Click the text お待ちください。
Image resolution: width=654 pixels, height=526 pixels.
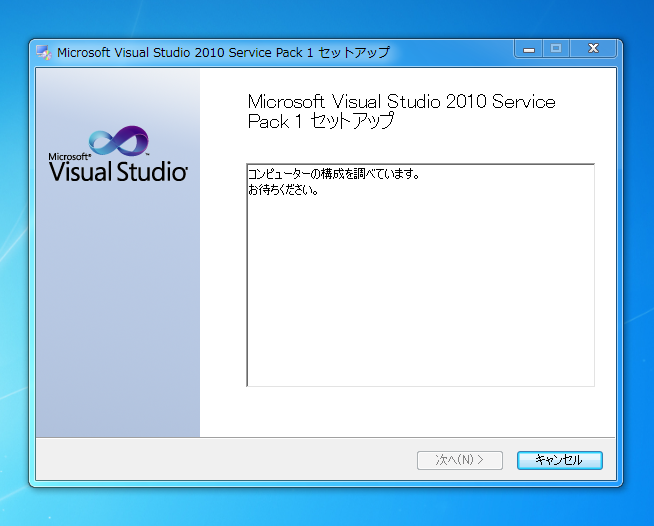pos(284,190)
